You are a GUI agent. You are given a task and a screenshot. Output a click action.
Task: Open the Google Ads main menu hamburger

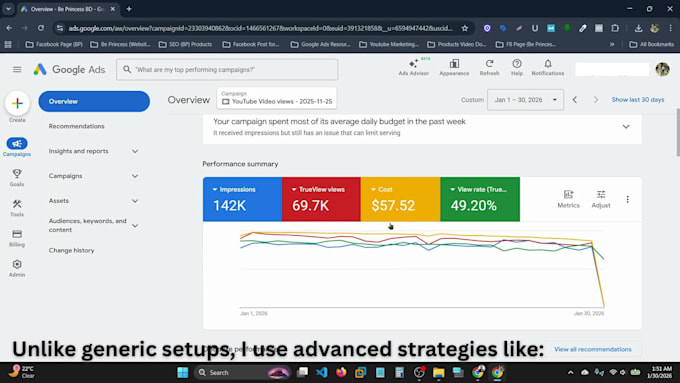[x=17, y=69]
